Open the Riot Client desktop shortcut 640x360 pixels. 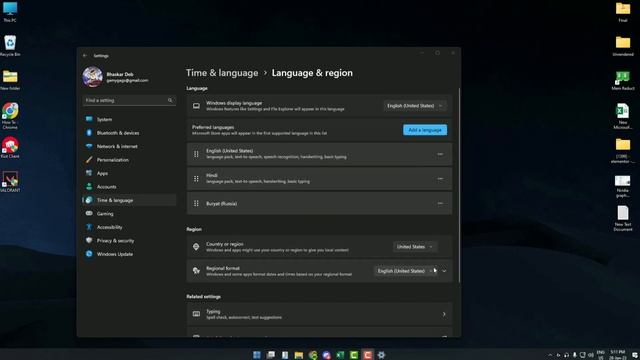pyautogui.click(x=10, y=148)
